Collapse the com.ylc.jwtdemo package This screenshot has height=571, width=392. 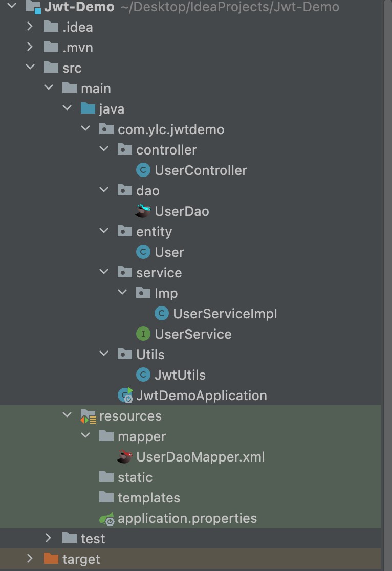point(85,129)
